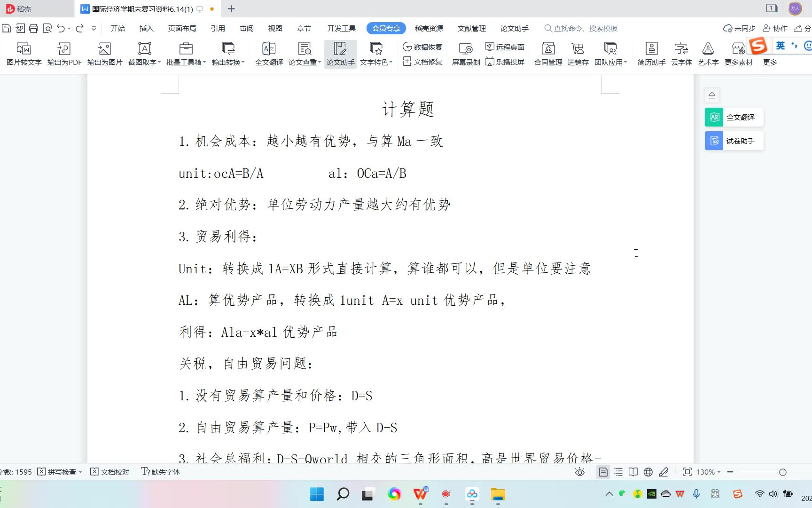This screenshot has height=508, width=812.
Task: Toggle fit-to-page zoom icon
Action: coord(687,472)
